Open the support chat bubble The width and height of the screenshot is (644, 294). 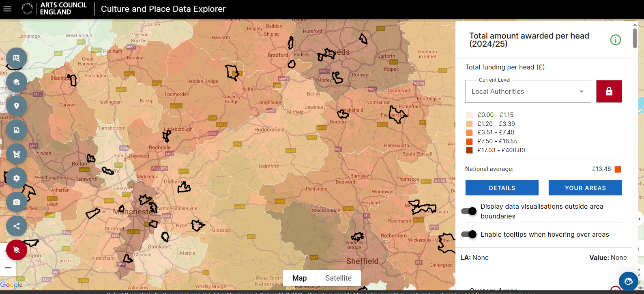tap(628, 281)
